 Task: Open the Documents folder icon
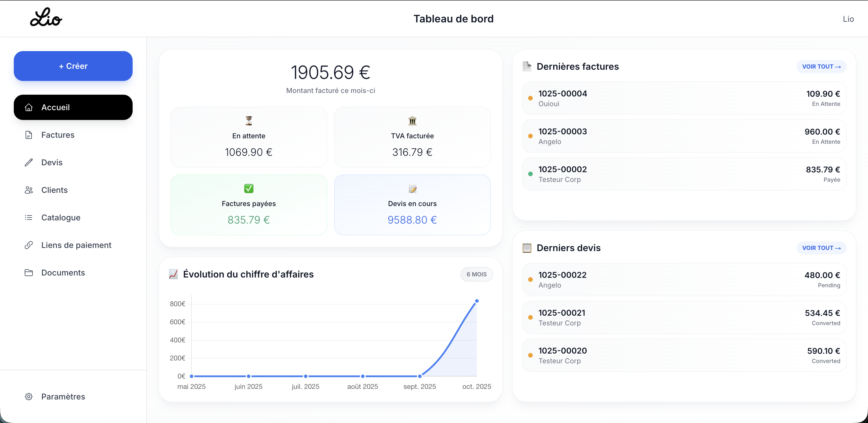tap(29, 272)
